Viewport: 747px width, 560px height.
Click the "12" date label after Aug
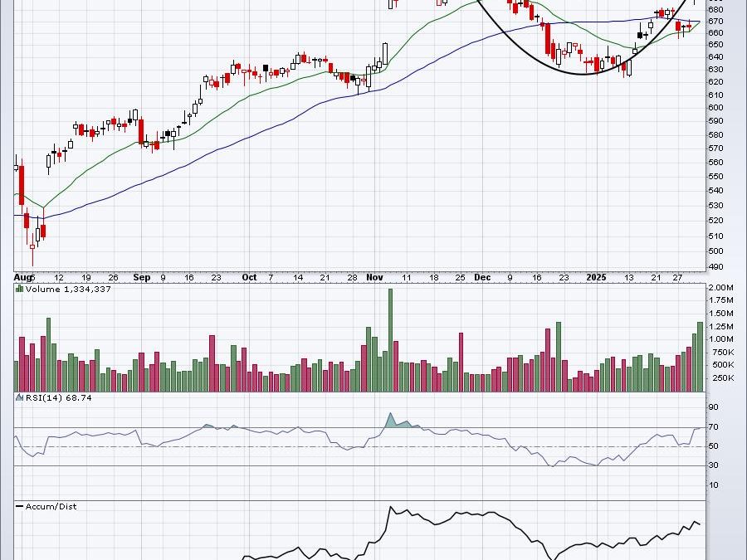[x=59, y=277]
